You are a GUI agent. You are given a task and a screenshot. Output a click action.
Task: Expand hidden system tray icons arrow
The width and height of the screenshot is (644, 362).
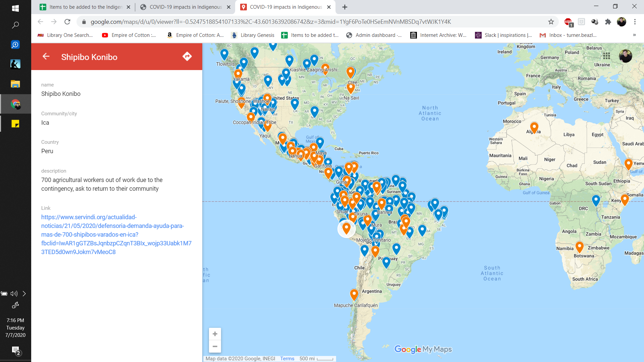pyautogui.click(x=24, y=294)
